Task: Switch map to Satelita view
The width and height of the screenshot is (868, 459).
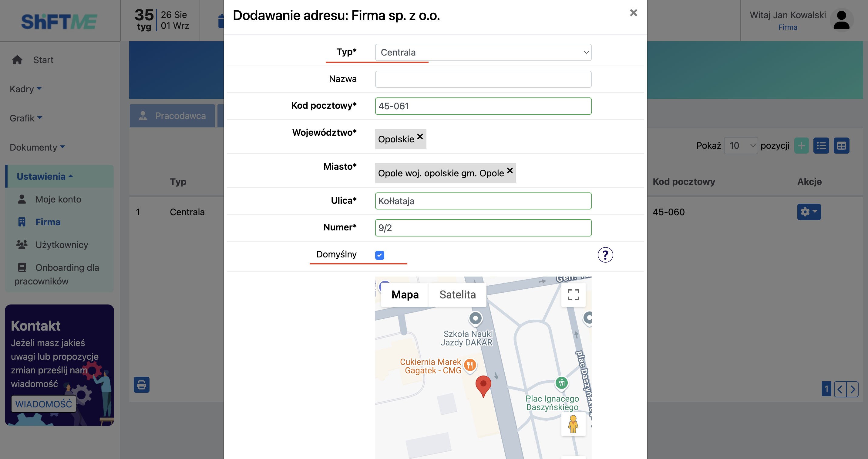Action: (457, 294)
